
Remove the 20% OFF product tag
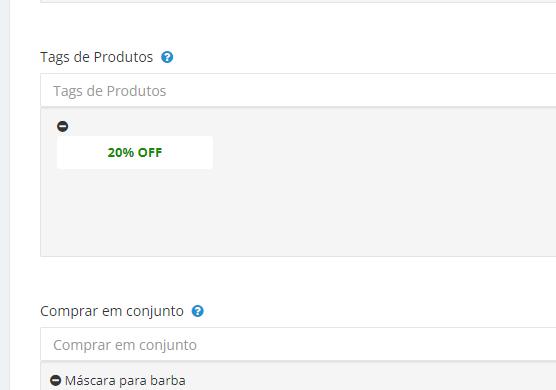[x=63, y=126]
